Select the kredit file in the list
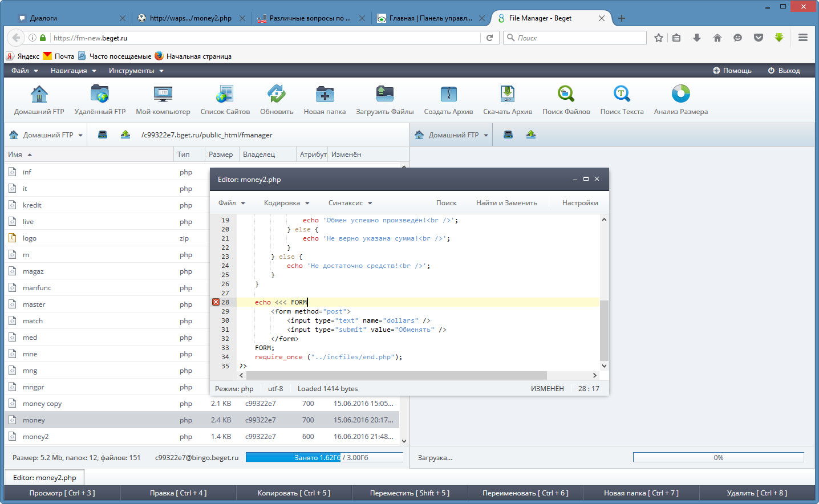 pyautogui.click(x=32, y=205)
